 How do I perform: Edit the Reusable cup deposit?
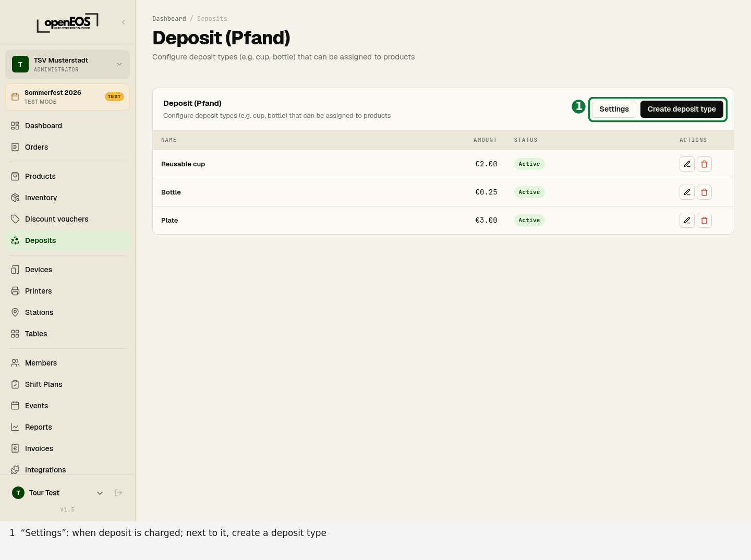[687, 164]
